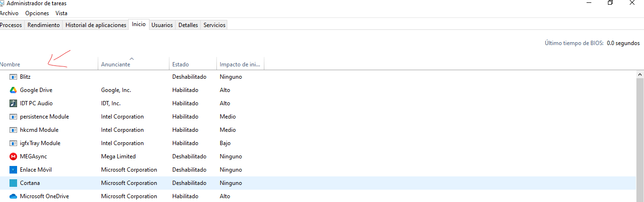Switch to the Usuarios tab
The image size is (644, 202).
pos(162,25)
